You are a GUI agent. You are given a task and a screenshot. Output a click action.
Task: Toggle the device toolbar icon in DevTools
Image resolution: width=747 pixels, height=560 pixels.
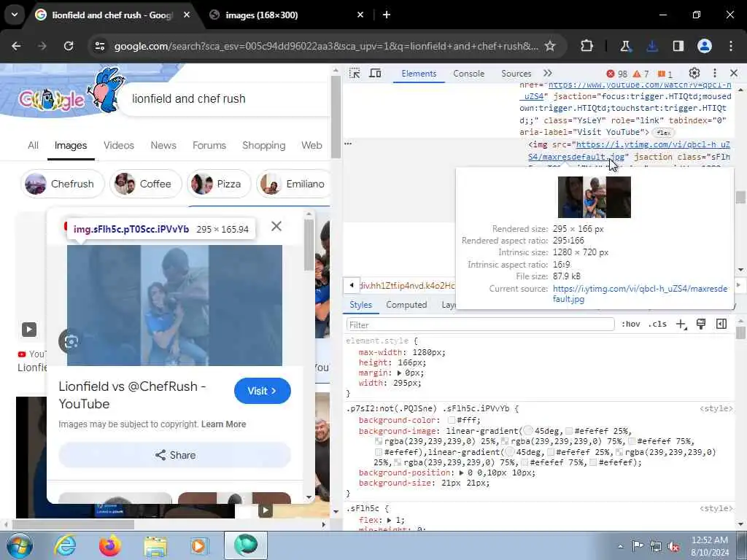click(376, 74)
